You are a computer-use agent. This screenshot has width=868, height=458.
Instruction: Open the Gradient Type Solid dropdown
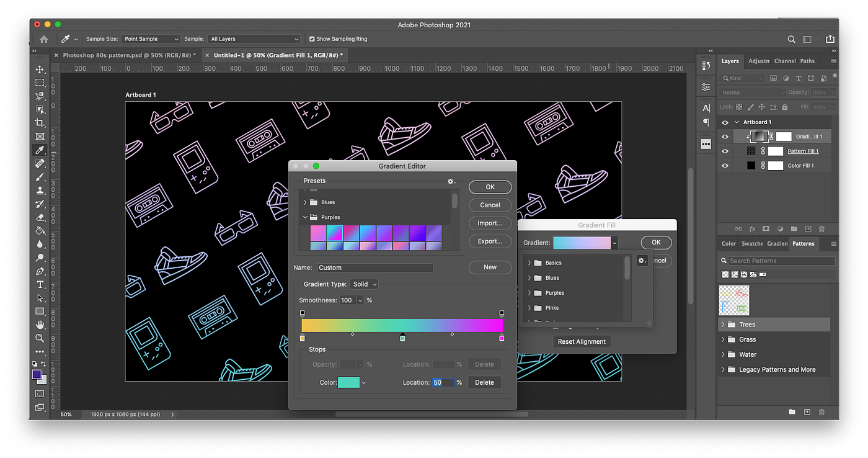[x=364, y=284]
